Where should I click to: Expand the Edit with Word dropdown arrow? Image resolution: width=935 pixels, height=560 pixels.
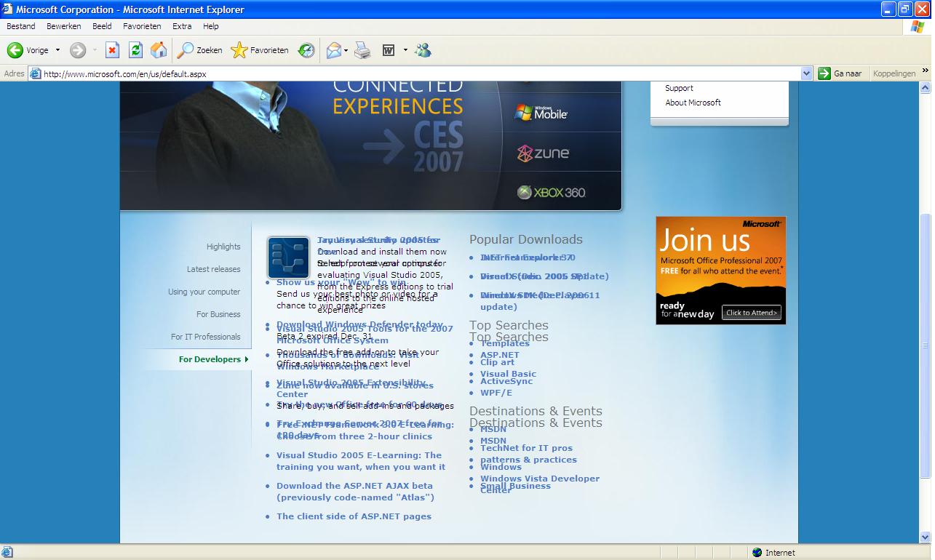coord(405,50)
